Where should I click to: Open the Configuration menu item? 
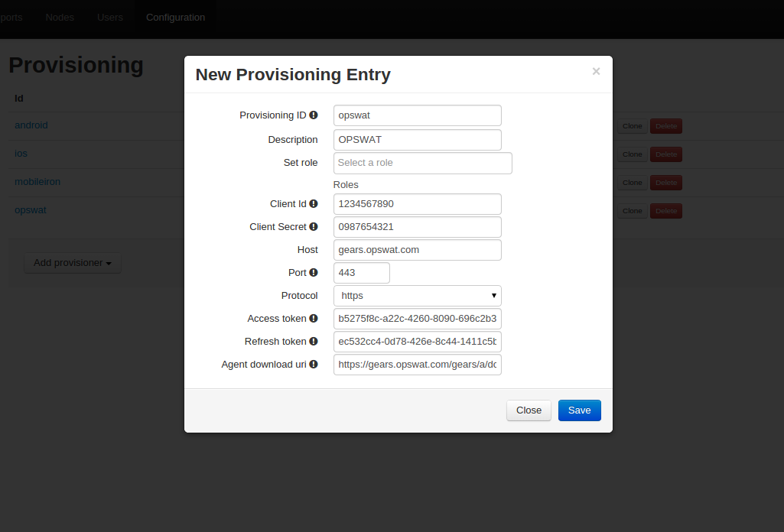(175, 18)
